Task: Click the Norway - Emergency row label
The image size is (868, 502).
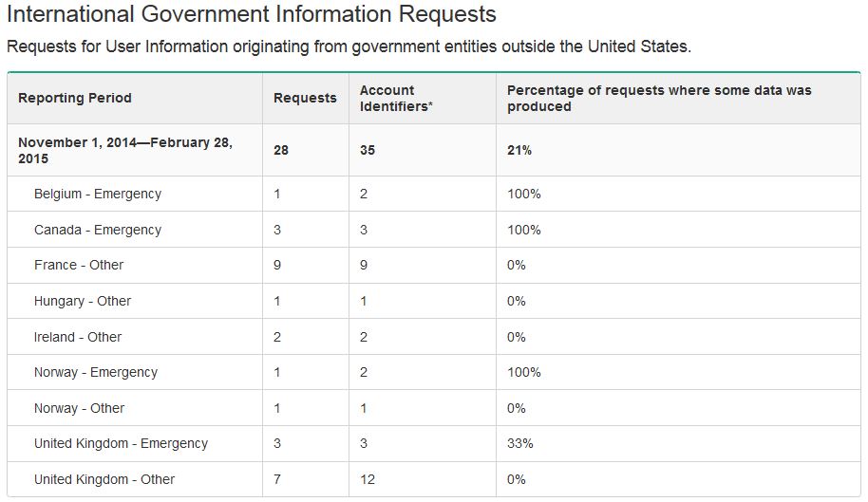Action: tap(96, 372)
